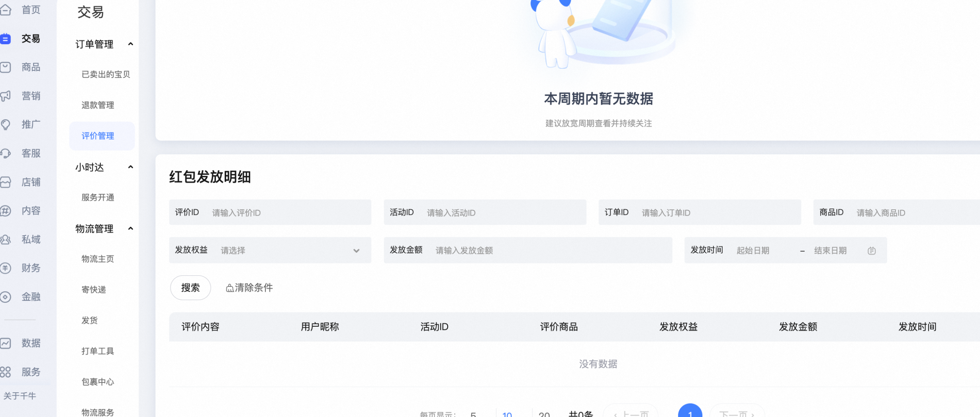
Task: Open 服务开通 menu item
Action: pyautogui.click(x=98, y=197)
